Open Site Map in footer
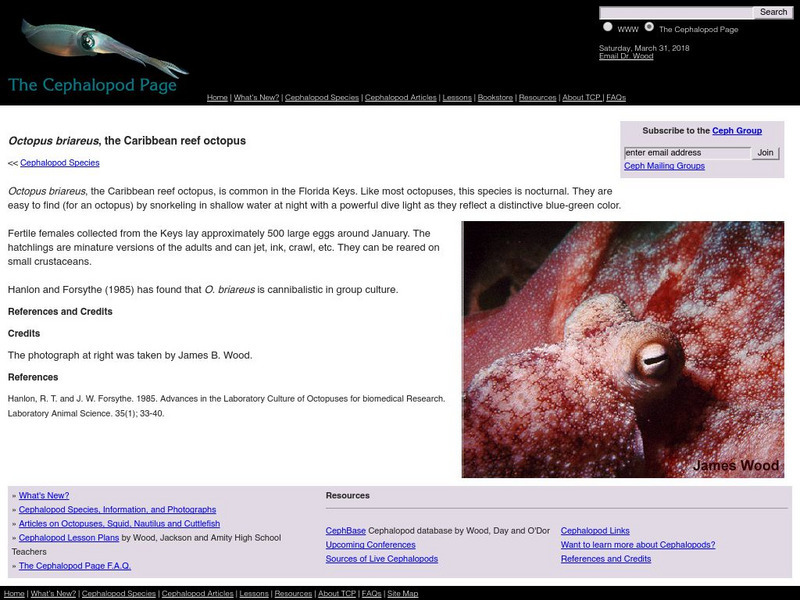 pos(401,592)
